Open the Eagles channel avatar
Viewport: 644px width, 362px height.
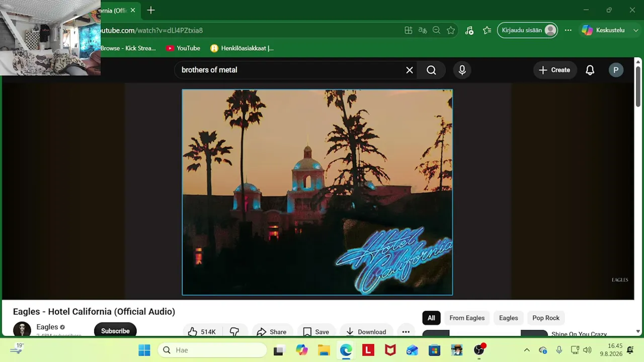[x=22, y=329]
